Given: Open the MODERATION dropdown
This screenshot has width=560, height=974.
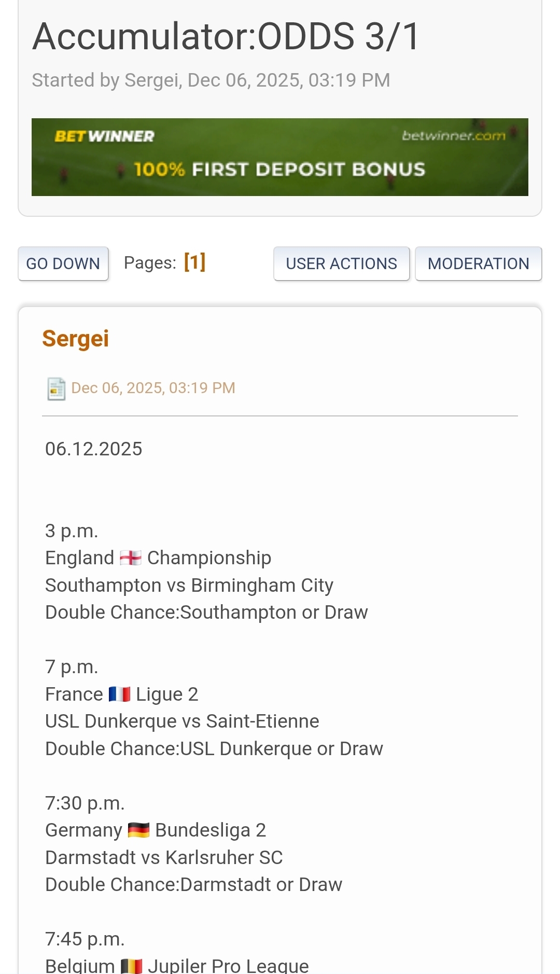Looking at the screenshot, I should tap(478, 263).
